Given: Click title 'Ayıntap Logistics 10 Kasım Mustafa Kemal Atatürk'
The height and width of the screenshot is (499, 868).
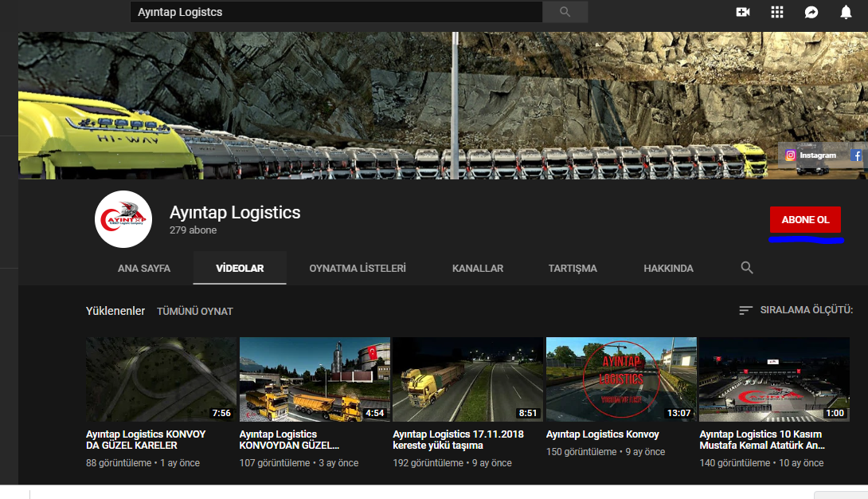Looking at the screenshot, I should coord(762,440).
